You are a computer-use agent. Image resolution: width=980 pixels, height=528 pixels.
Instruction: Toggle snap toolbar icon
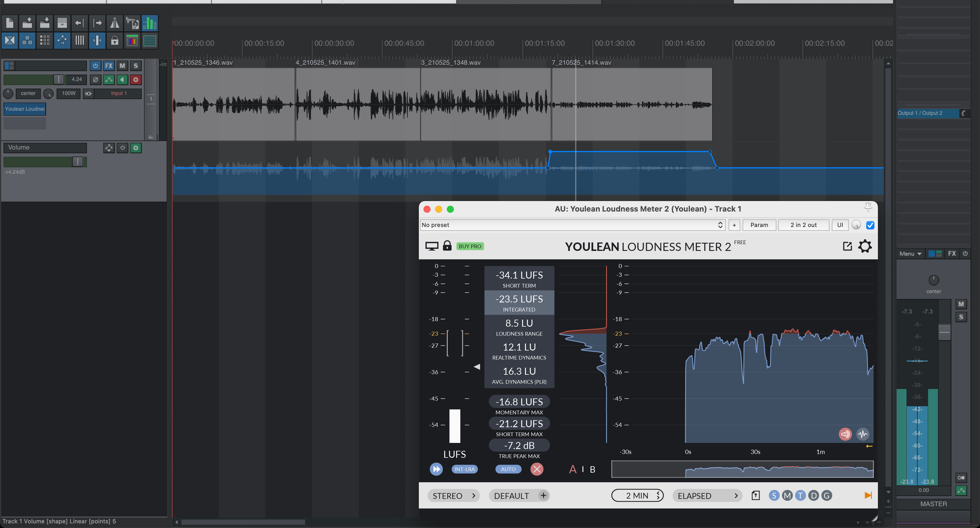click(x=97, y=40)
